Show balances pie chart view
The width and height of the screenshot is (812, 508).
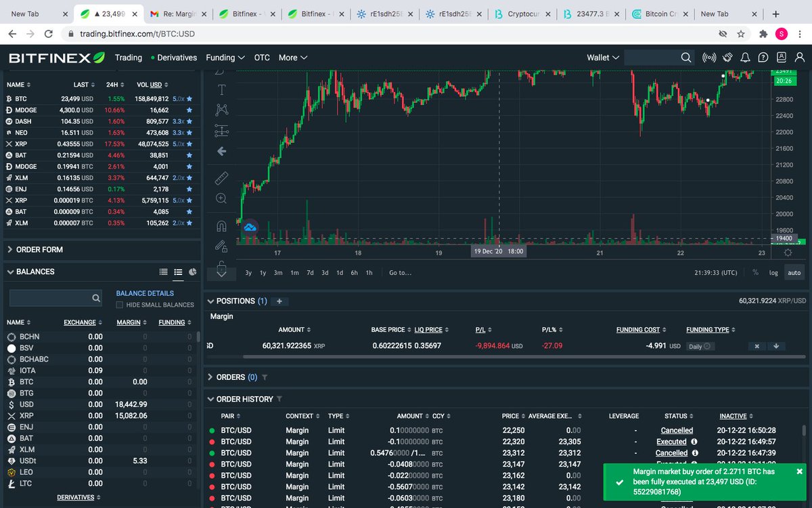point(193,272)
